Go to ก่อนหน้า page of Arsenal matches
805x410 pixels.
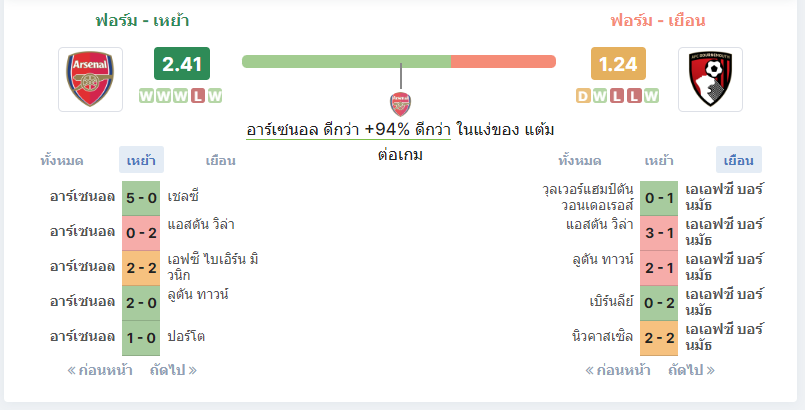(100, 370)
